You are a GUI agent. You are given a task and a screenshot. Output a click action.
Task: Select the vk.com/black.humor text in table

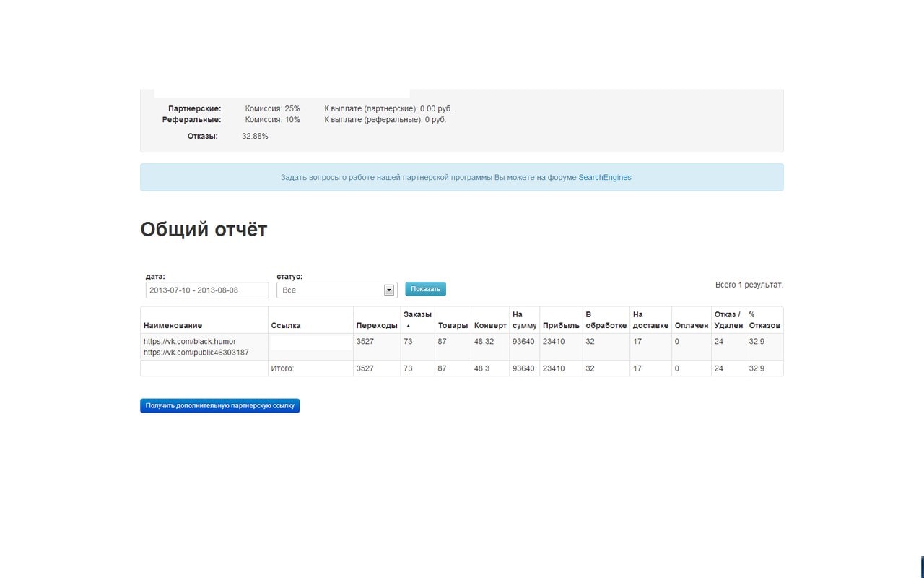190,341
